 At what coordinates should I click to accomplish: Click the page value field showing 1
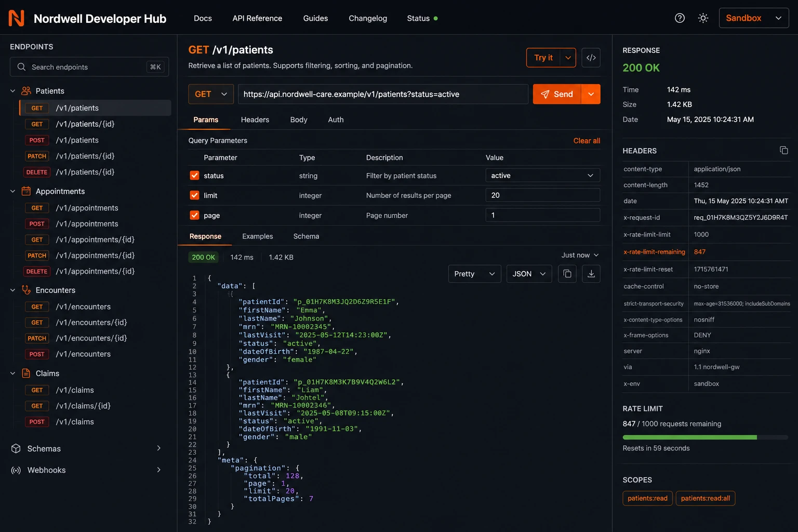pyautogui.click(x=543, y=215)
